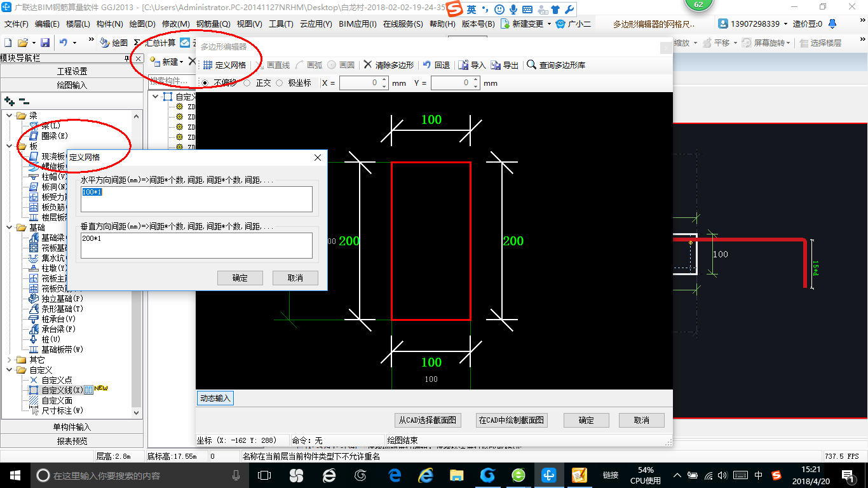Select 条形基础(T) tree item
The width and height of the screenshot is (868, 488).
pos(57,309)
